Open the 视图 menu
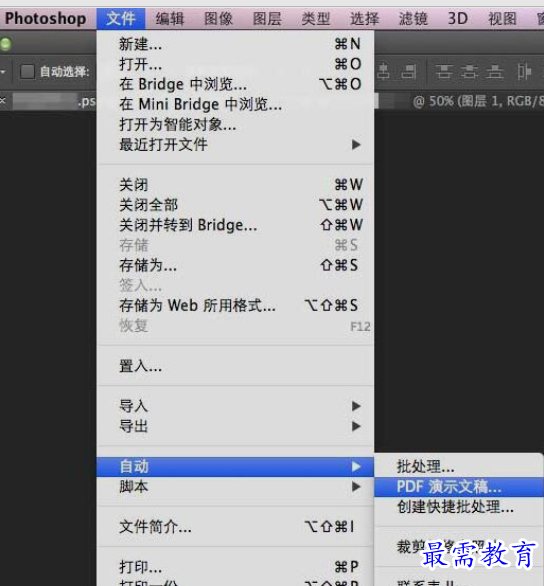 pos(503,18)
